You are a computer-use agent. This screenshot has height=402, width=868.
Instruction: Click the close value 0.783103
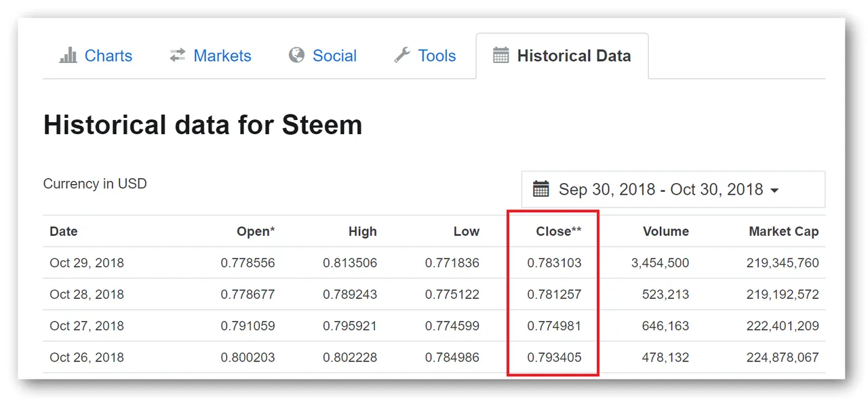pos(555,263)
